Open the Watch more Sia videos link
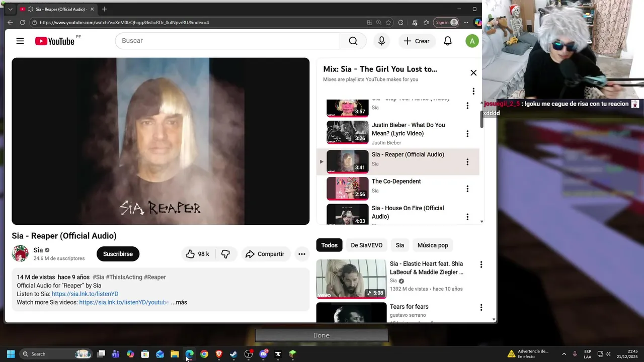Screen dimensions: 644x362 [x=124, y=302]
